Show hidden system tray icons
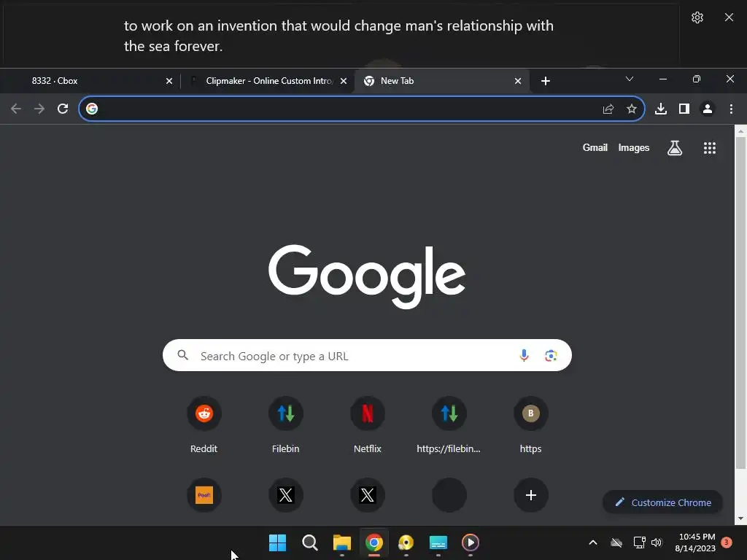Image resolution: width=747 pixels, height=560 pixels. [593, 542]
